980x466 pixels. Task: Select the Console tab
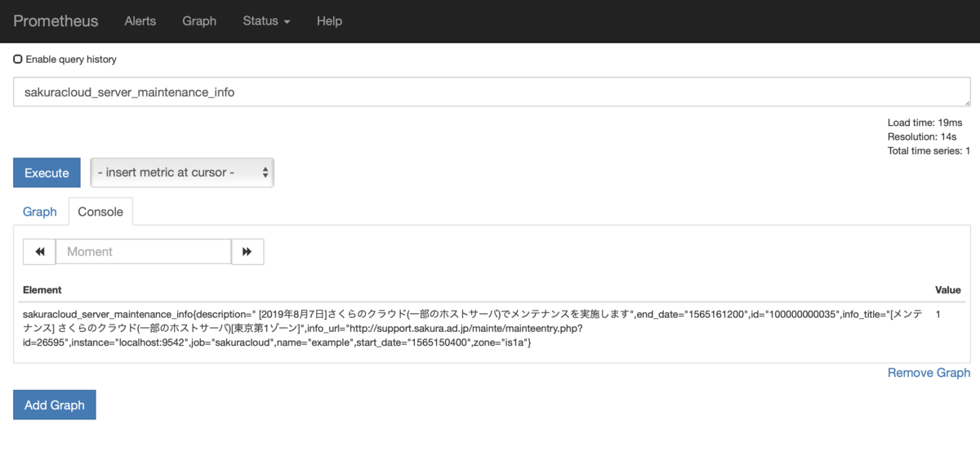100,212
